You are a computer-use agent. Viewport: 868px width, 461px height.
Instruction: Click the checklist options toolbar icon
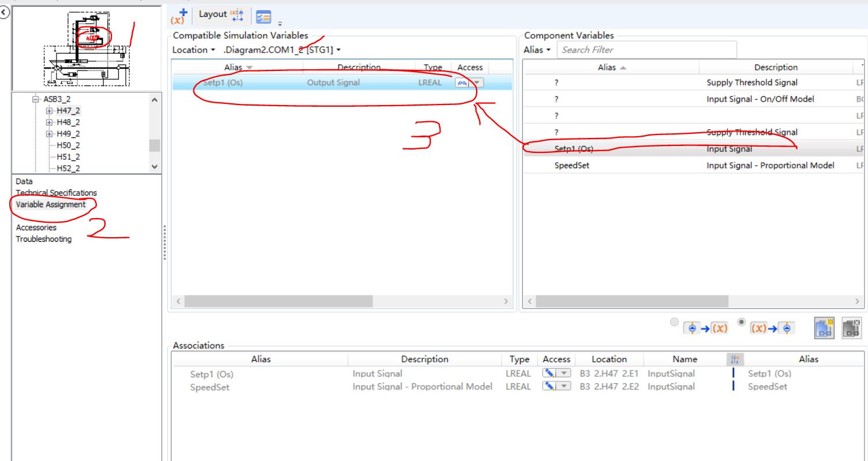[x=263, y=17]
